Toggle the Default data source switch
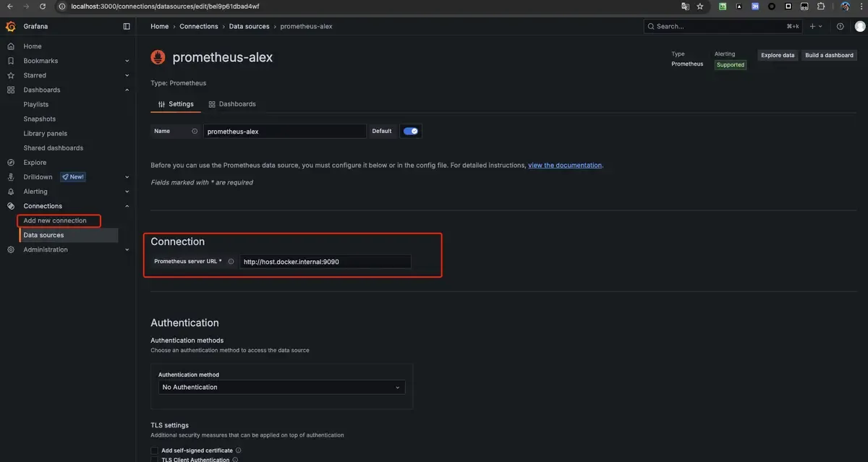Image resolution: width=868 pixels, height=462 pixels. tap(411, 131)
